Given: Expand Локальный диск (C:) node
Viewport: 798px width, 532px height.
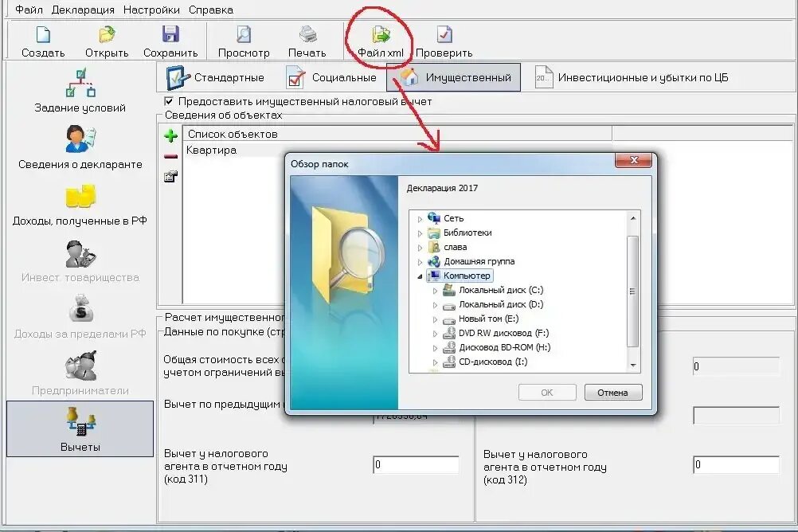Looking at the screenshot, I should [x=435, y=291].
